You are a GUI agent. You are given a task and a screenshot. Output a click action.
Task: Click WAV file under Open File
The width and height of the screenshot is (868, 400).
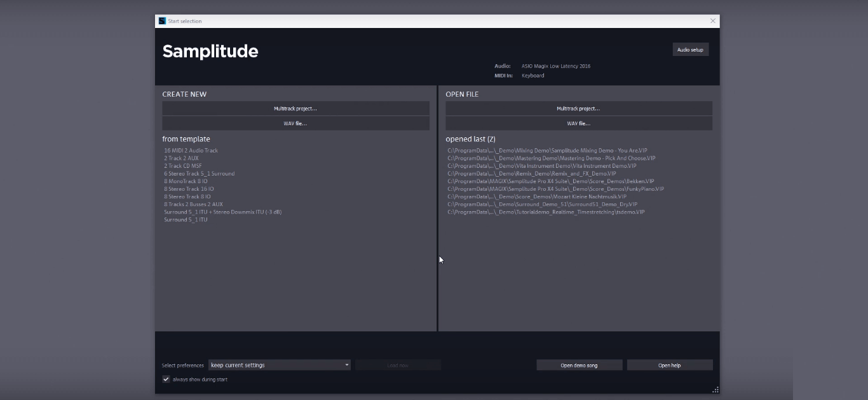[578, 123]
